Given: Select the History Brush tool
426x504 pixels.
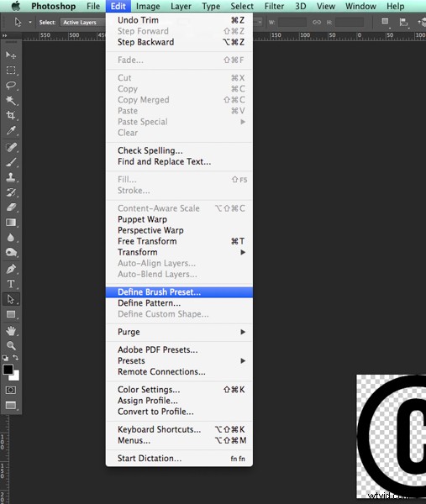Looking at the screenshot, I should coord(11,192).
